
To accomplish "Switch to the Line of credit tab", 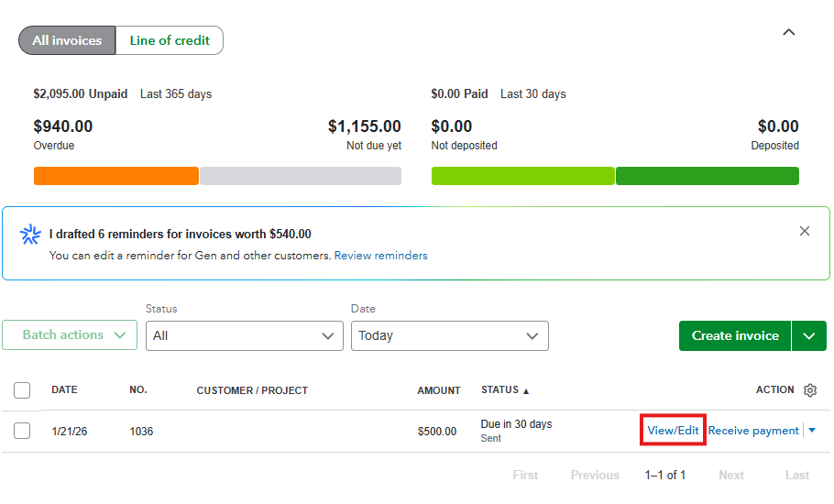I will tap(170, 40).
